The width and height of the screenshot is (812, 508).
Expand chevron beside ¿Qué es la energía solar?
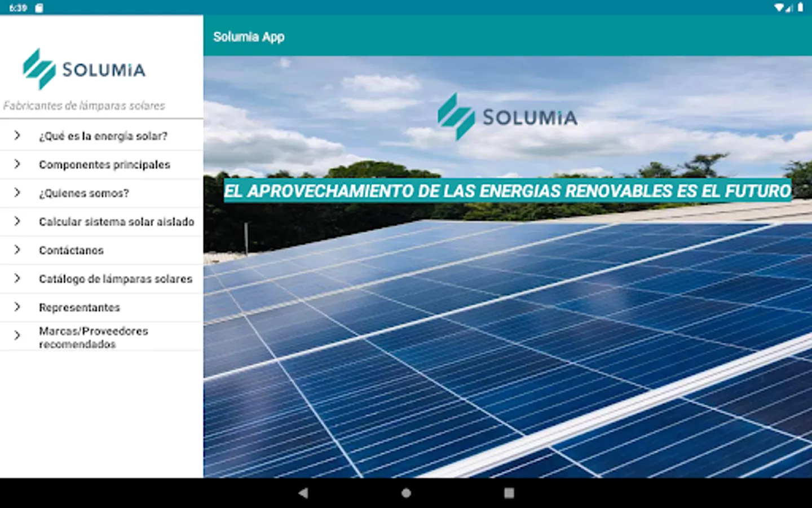coord(17,135)
